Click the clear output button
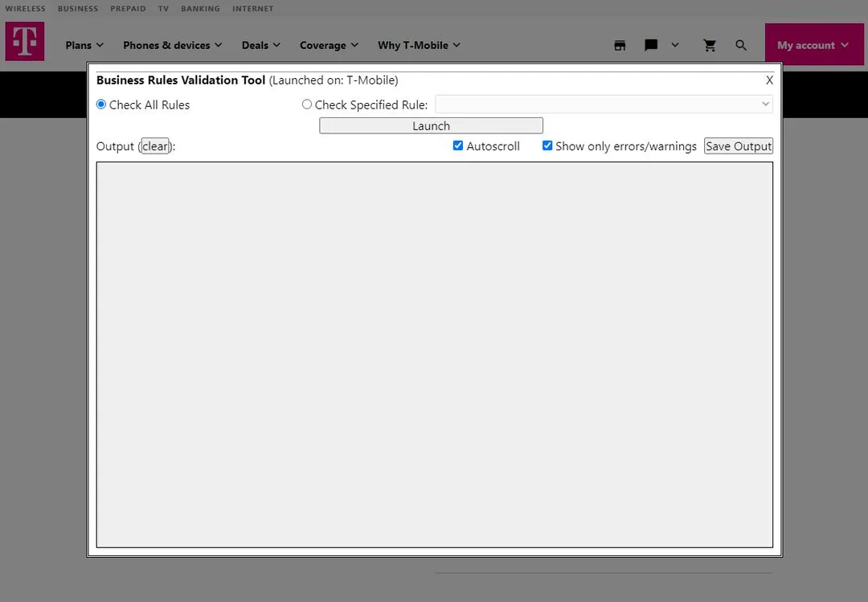 155,146
